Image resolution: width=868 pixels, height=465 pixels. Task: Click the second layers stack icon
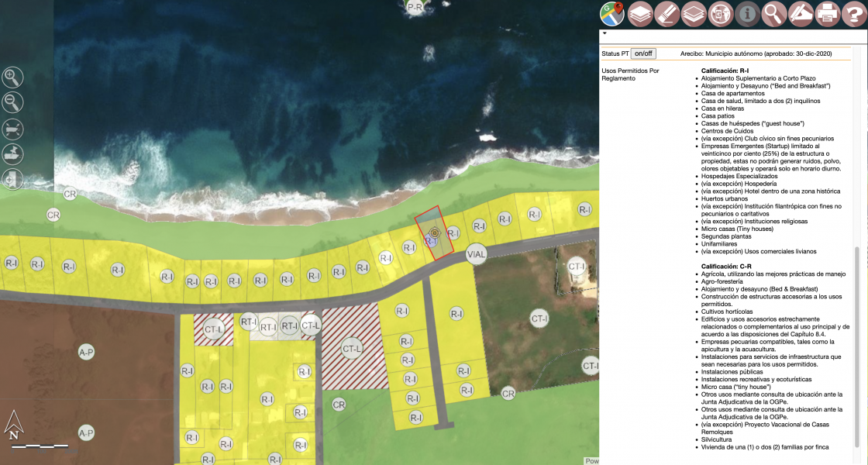coord(695,14)
